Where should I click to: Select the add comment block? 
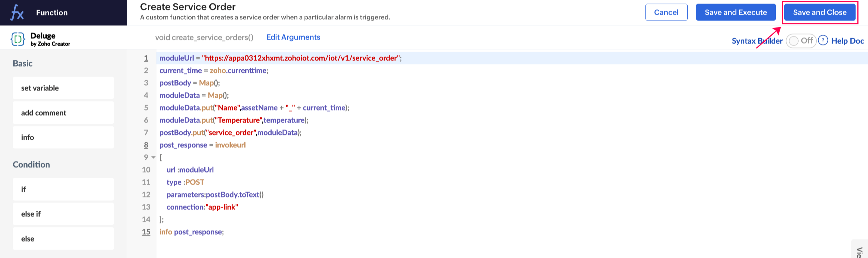[x=63, y=113]
